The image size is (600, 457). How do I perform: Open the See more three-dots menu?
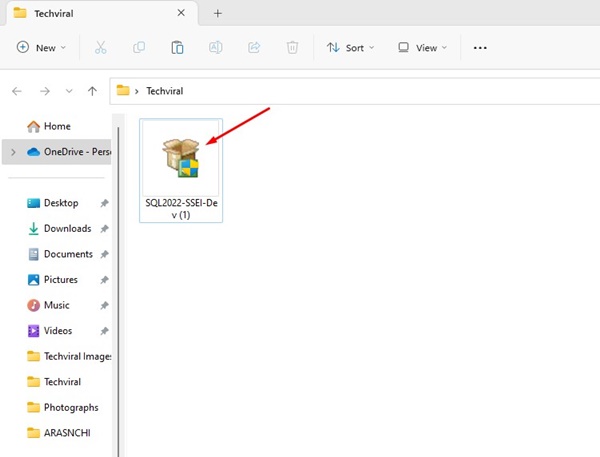(480, 48)
